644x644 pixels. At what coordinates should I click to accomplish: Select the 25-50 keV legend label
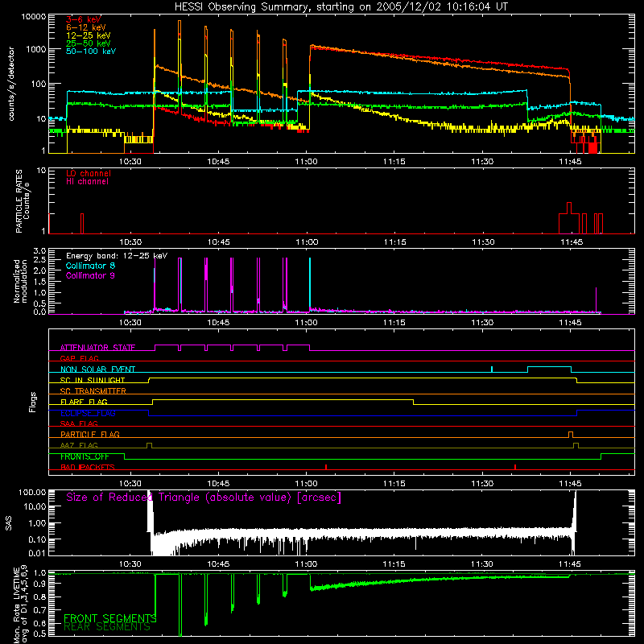[x=89, y=43]
